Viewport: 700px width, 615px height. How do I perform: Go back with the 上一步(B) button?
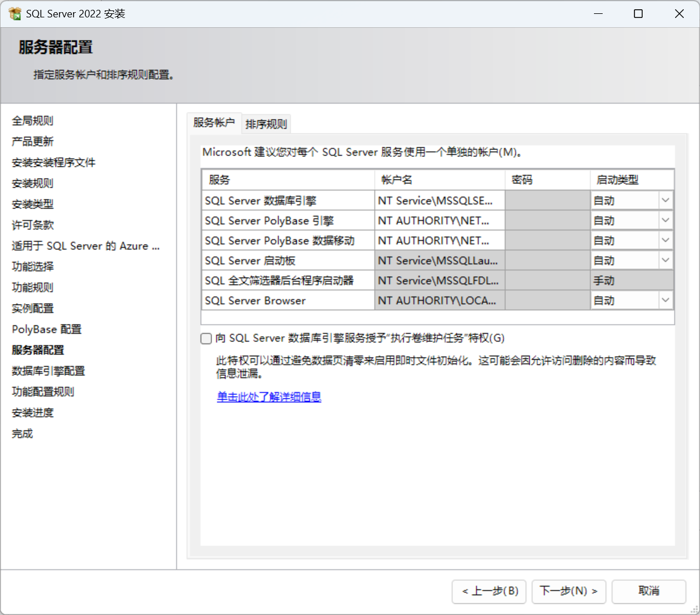tap(490, 591)
